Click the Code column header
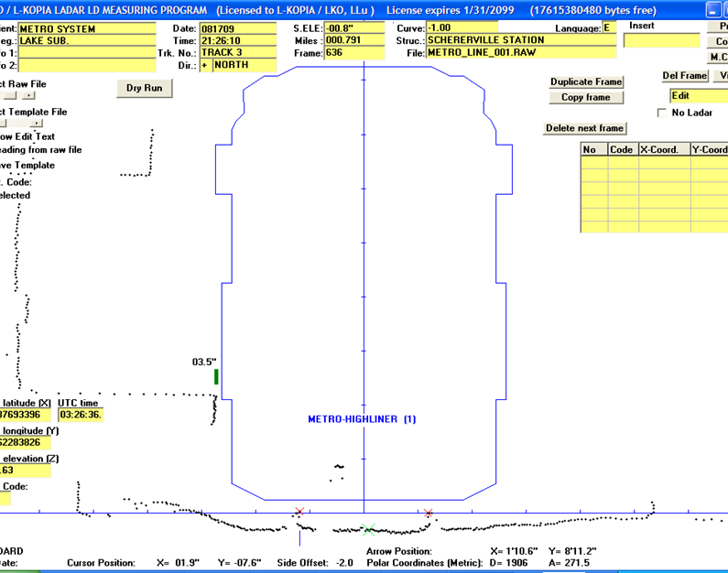 click(623, 149)
